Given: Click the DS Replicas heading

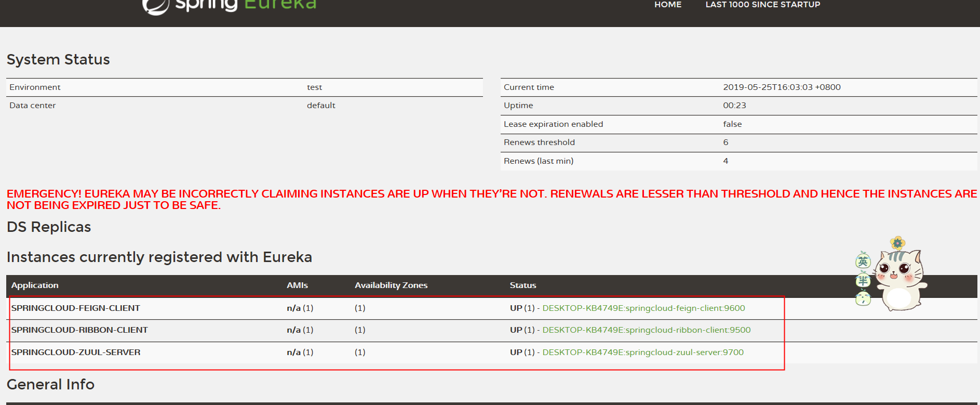Looking at the screenshot, I should click(x=49, y=227).
